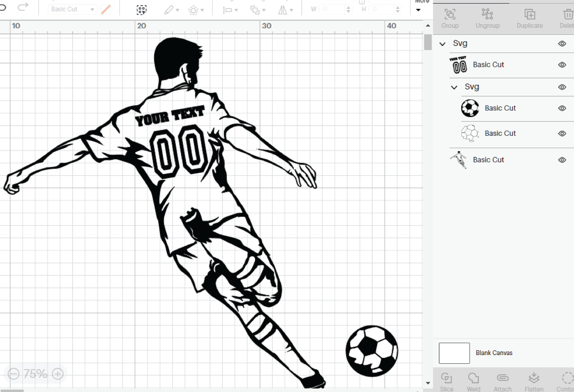The height and width of the screenshot is (392, 574).
Task: Hide the soccer player Basic Cut layer
Action: (562, 160)
